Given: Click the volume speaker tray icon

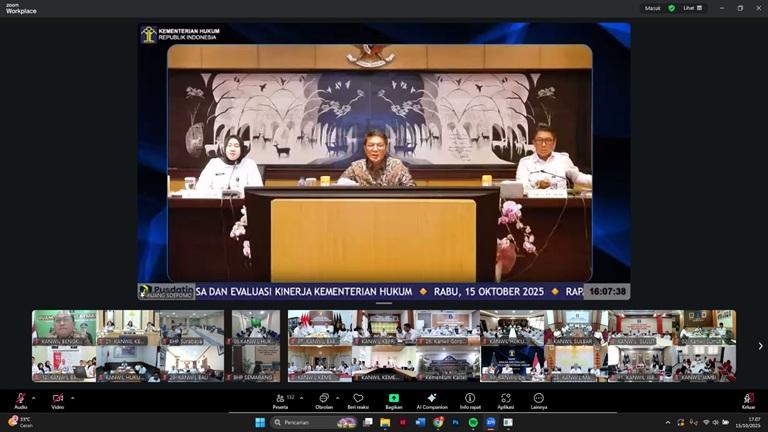Looking at the screenshot, I should pyautogui.click(x=715, y=422).
